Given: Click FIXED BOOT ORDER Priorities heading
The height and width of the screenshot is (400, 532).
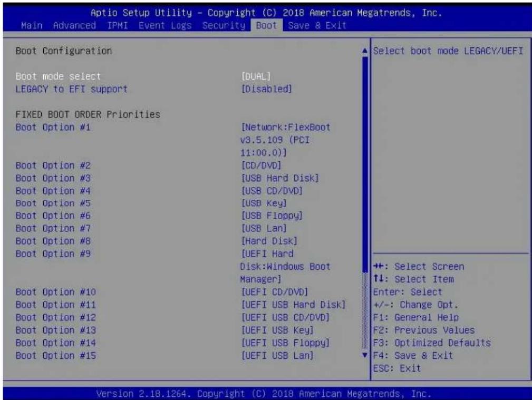Looking at the screenshot, I should tap(88, 114).
